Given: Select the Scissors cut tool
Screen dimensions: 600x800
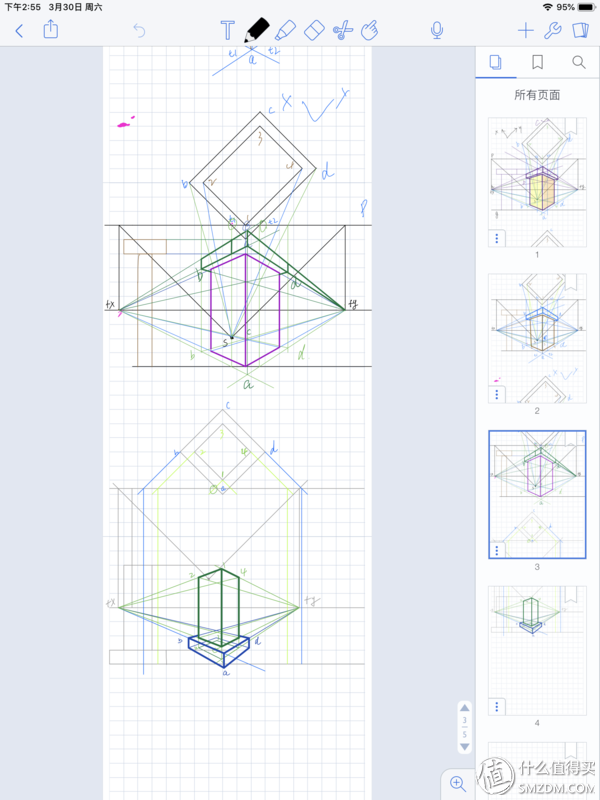Looking at the screenshot, I should tap(343, 30).
